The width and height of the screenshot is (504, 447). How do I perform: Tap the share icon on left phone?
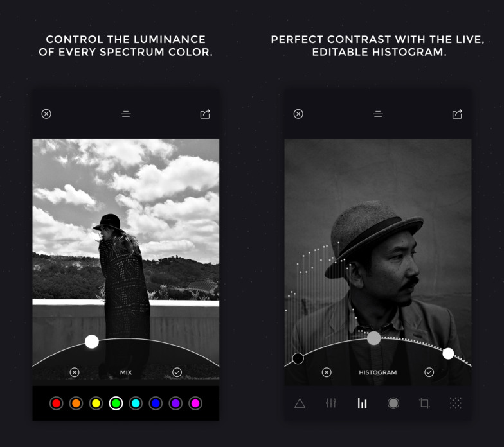(205, 114)
